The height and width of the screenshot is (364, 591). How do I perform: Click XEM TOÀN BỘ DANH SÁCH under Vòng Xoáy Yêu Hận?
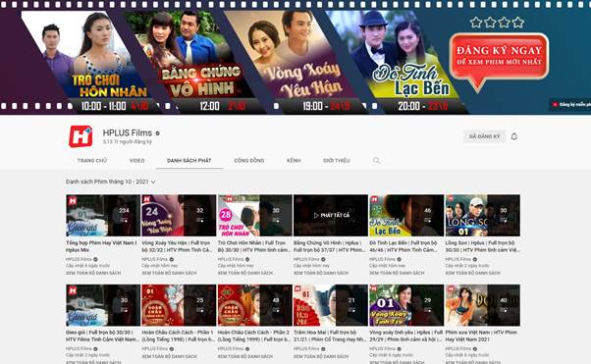click(x=169, y=273)
